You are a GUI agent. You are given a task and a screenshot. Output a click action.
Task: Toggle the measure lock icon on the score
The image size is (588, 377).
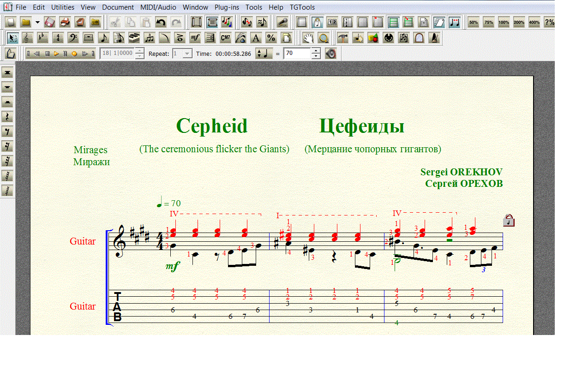tap(509, 221)
